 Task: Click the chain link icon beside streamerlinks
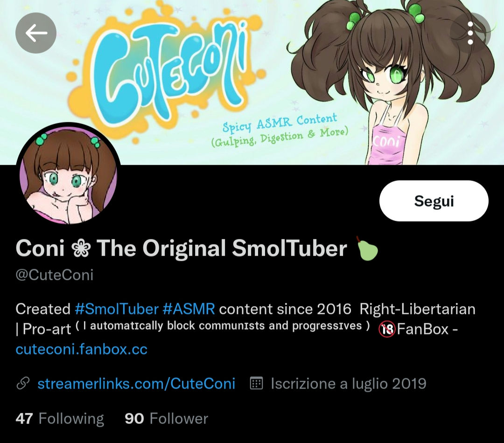(23, 383)
